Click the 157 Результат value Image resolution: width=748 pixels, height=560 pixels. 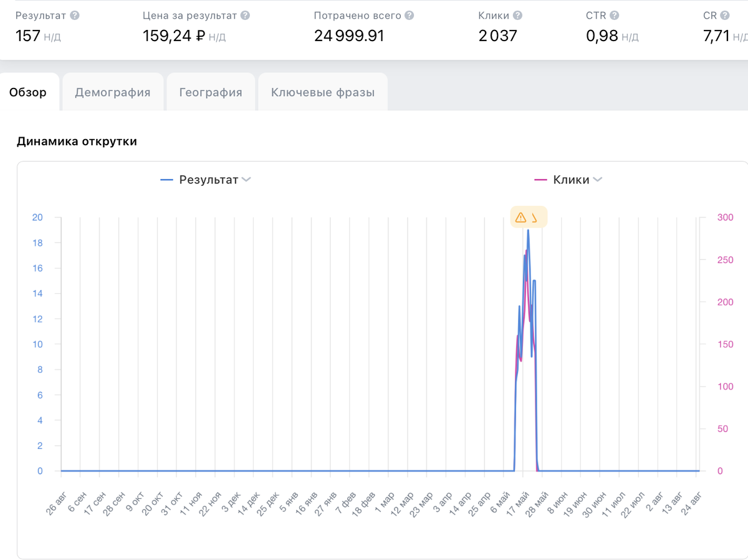point(28,36)
